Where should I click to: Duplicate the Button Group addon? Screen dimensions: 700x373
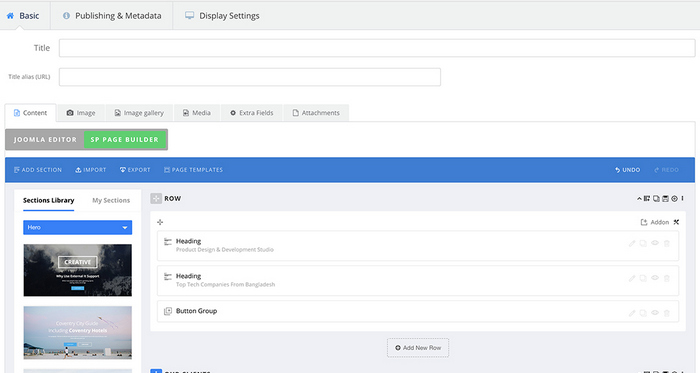(643, 313)
